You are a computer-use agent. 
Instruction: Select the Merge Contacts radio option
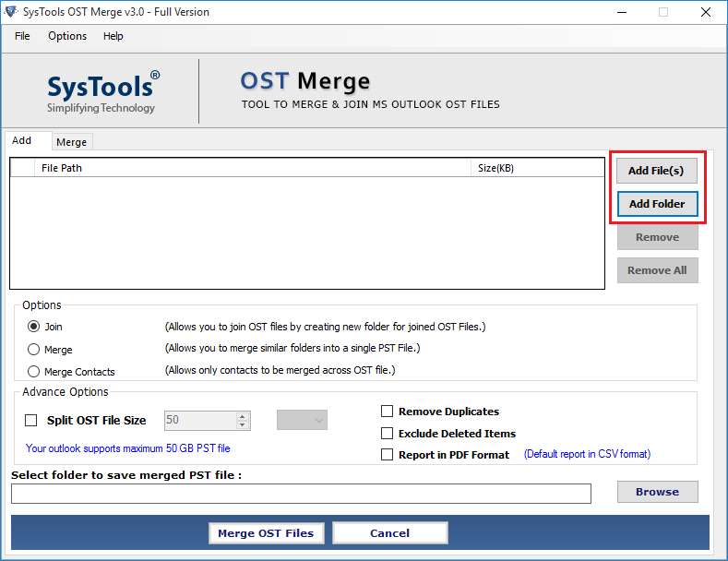coord(33,372)
